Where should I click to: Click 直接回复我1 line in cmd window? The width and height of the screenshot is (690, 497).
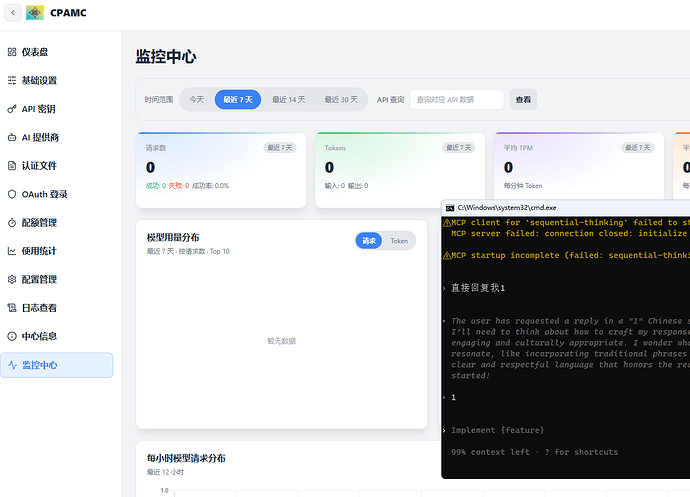point(478,288)
